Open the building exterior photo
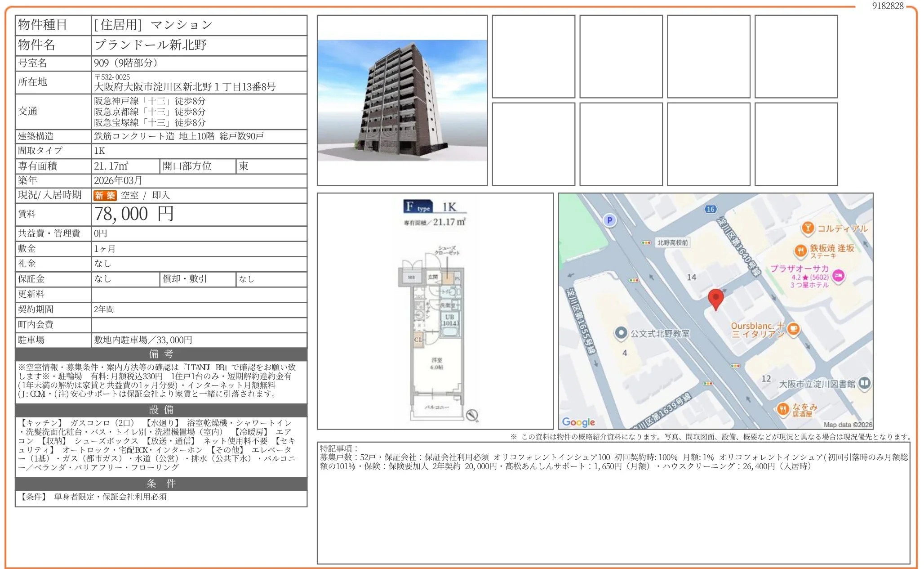The width and height of the screenshot is (924, 569). tap(402, 100)
